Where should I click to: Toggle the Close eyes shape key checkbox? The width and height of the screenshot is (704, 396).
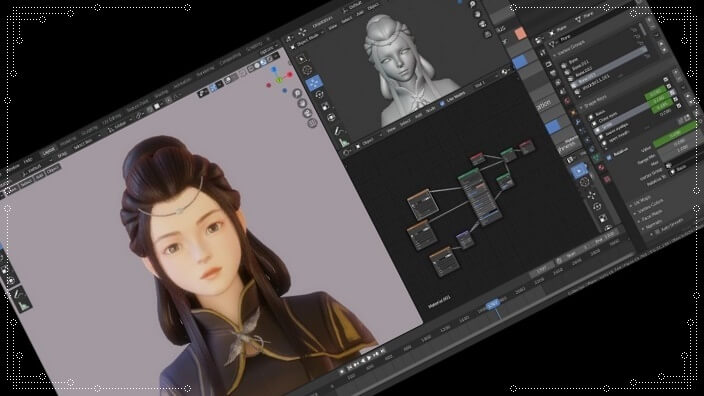[668, 86]
